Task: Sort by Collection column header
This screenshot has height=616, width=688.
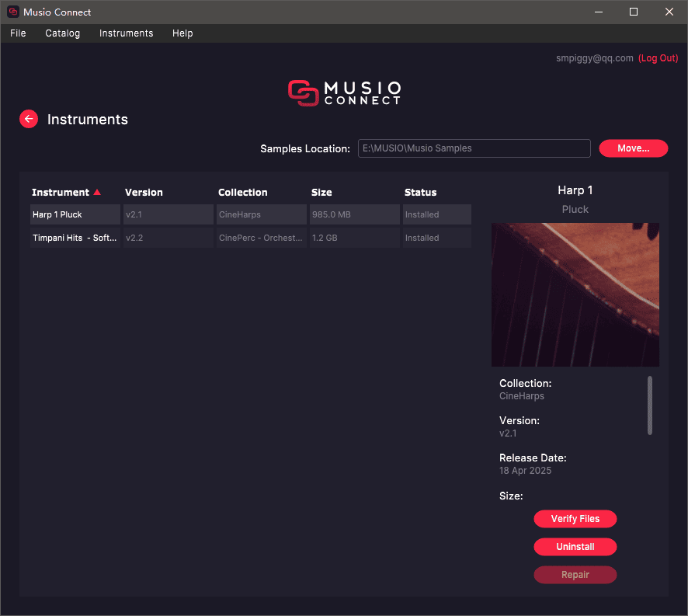Action: 242,193
